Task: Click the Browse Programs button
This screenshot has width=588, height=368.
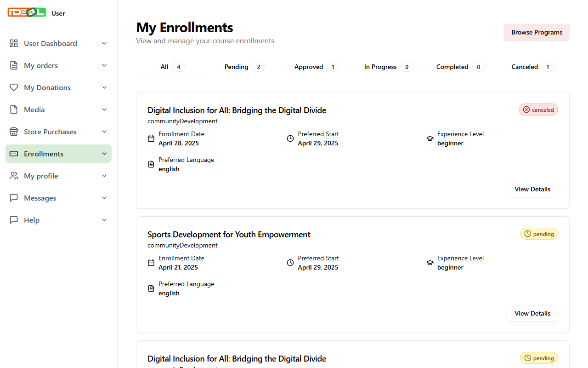Action: (x=537, y=32)
